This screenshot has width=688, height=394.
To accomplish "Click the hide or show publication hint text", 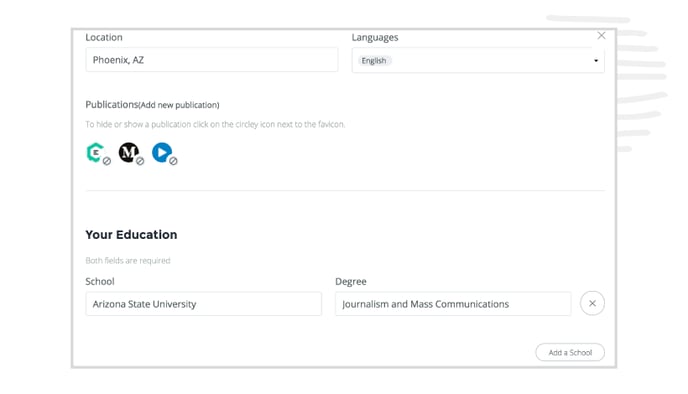I will pos(215,125).
